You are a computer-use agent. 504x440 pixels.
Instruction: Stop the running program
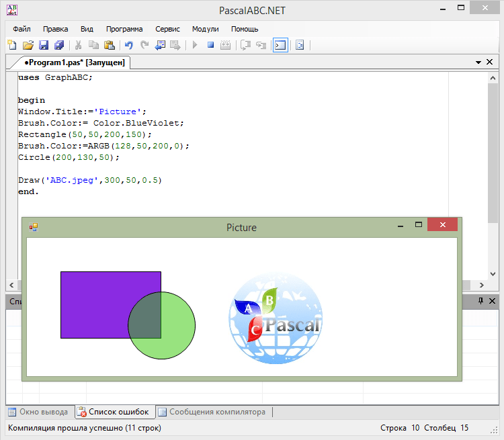coord(210,45)
